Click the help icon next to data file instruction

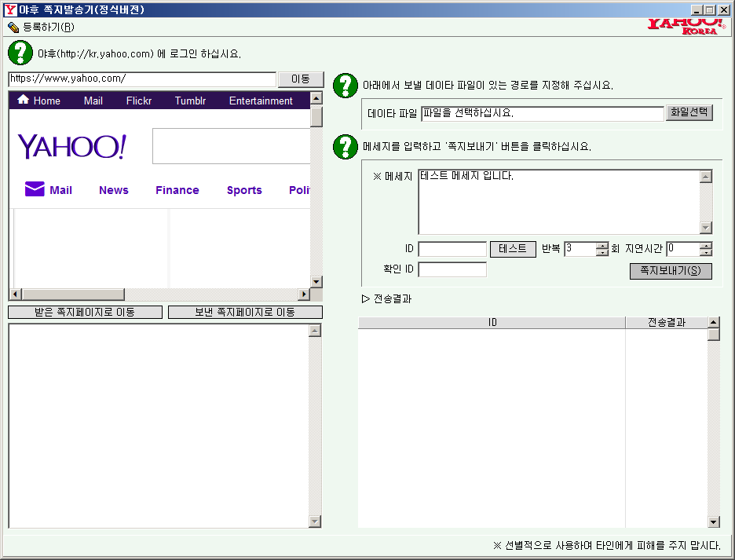click(346, 85)
